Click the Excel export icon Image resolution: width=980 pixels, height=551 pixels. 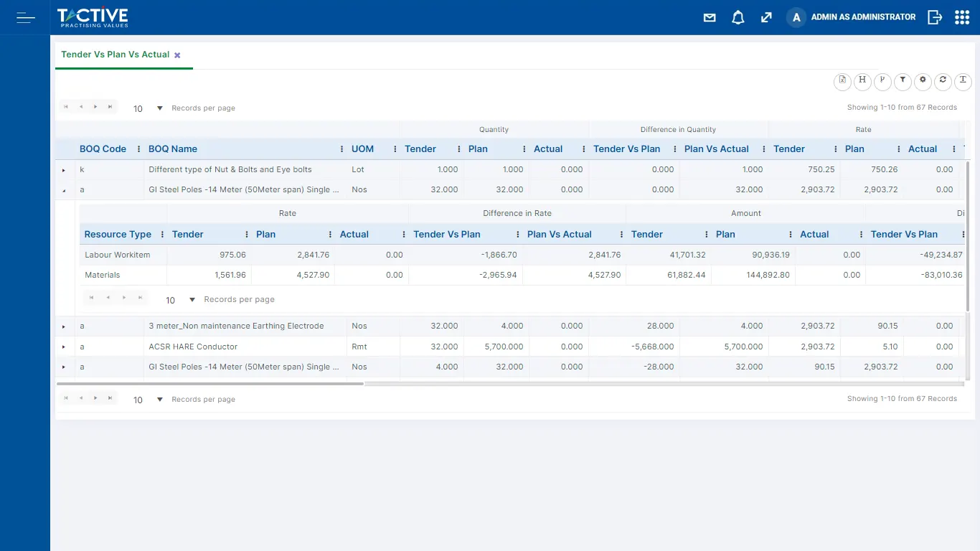tap(842, 81)
